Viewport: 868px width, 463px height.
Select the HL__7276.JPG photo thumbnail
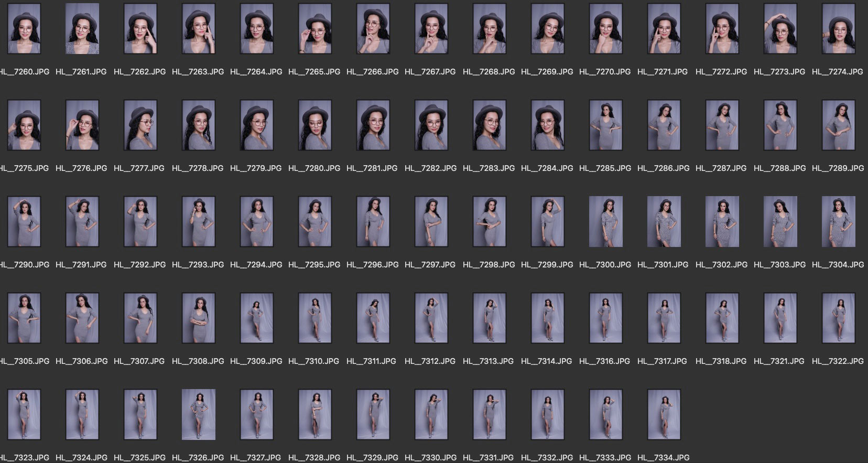[82, 125]
